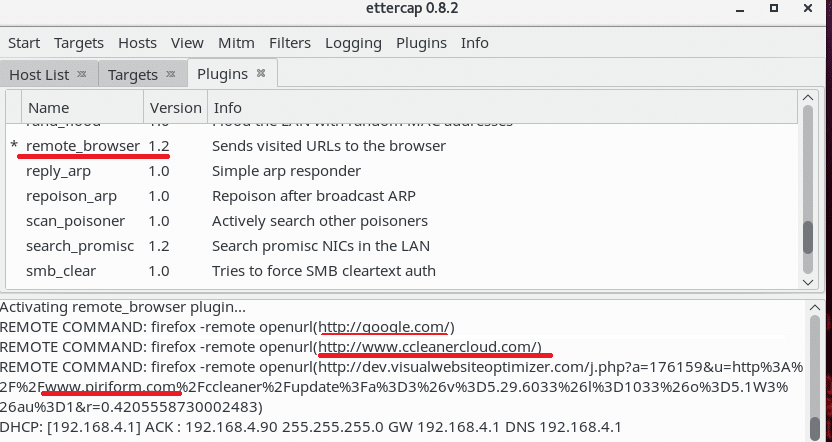Close the Host List tab
This screenshot has width=832, height=442.
82,74
